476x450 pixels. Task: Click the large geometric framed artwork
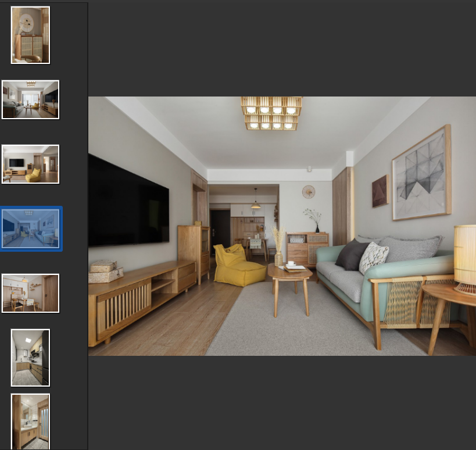click(x=421, y=173)
